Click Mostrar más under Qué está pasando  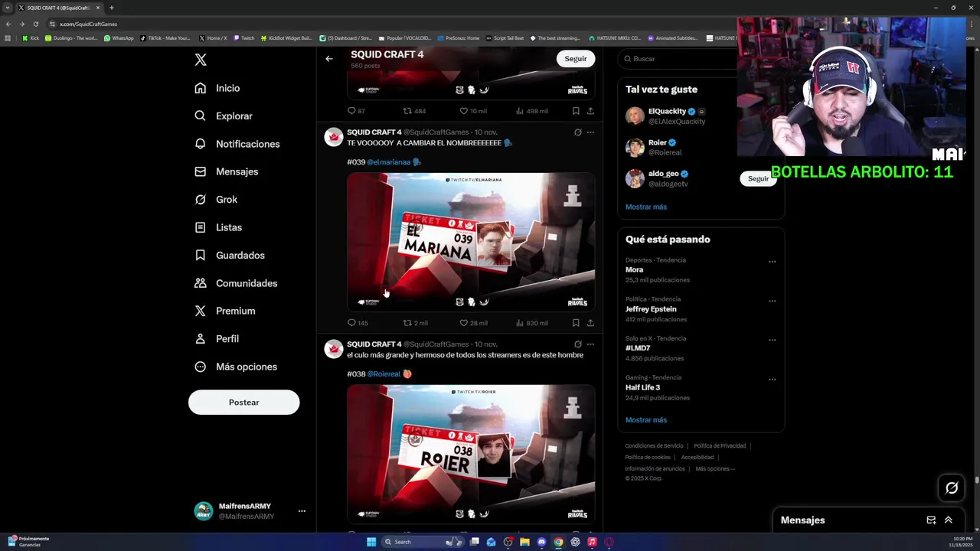coord(646,420)
